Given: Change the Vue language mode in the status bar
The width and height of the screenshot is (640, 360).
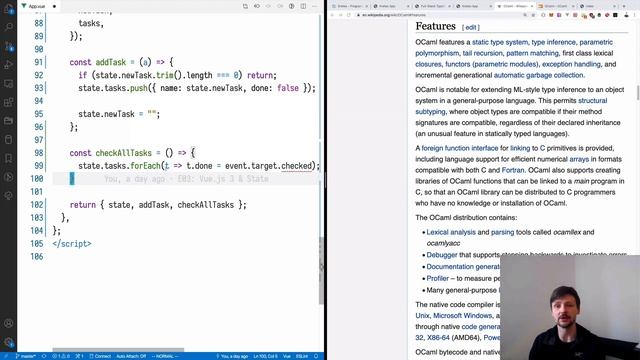Looking at the screenshot, I should (287, 356).
